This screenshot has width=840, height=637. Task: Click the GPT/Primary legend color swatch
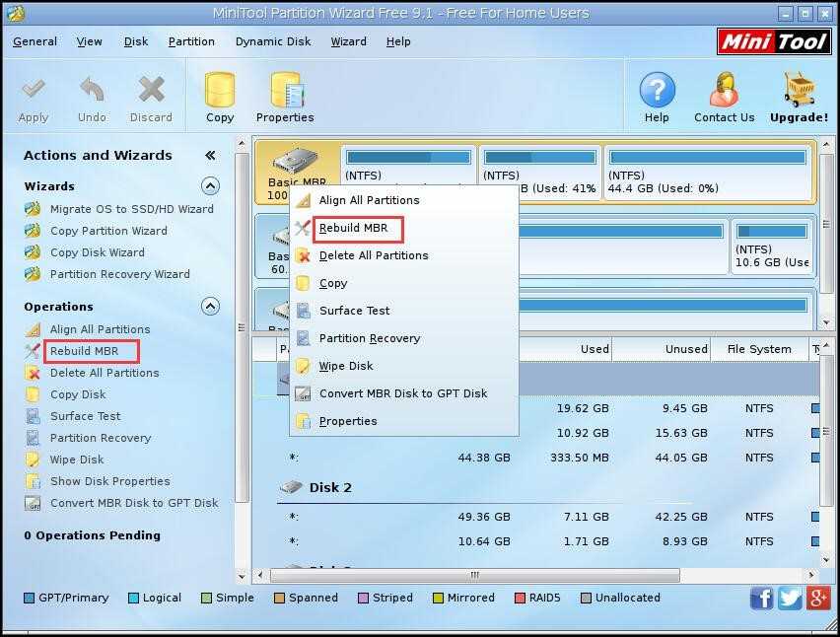30,598
